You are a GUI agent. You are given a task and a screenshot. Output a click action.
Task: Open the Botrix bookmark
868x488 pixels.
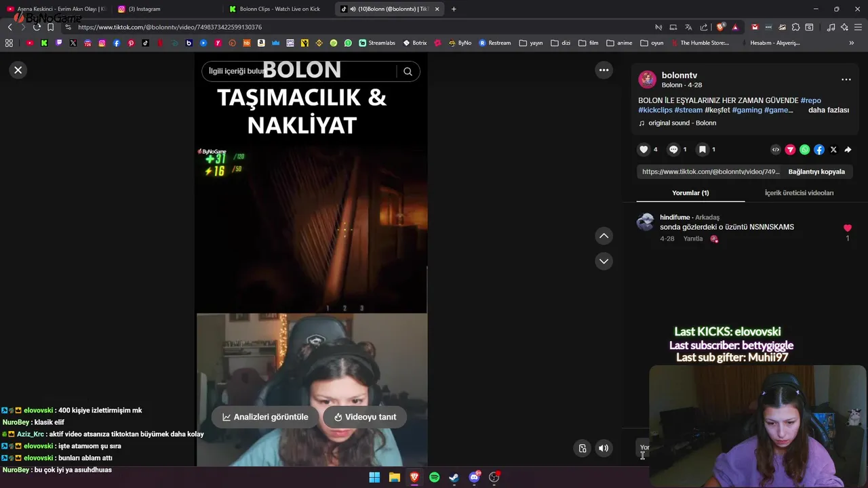coord(415,43)
